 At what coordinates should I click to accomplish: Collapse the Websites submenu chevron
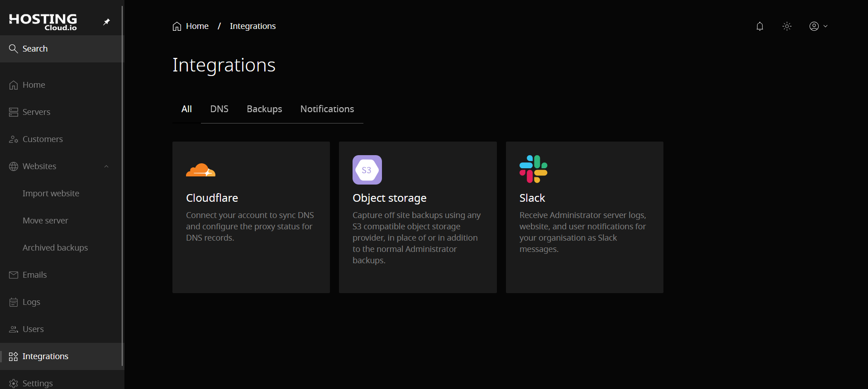(x=106, y=166)
